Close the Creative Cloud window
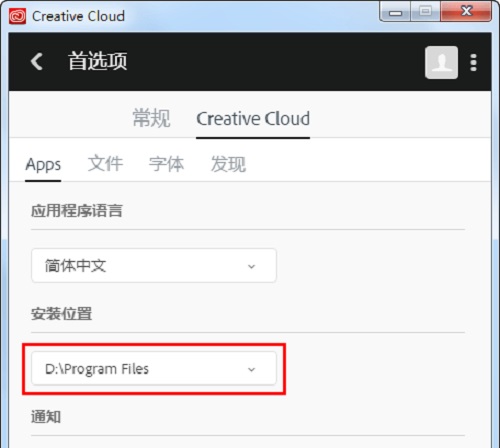 pyautogui.click(x=466, y=11)
